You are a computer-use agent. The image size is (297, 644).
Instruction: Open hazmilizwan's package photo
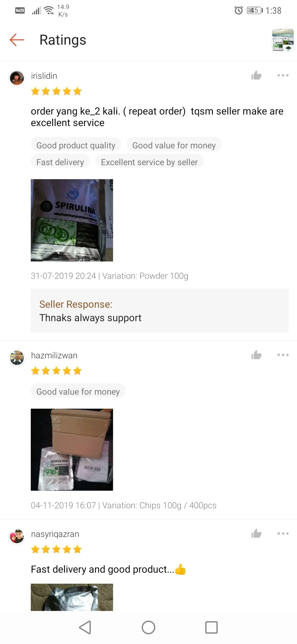pyautogui.click(x=72, y=450)
